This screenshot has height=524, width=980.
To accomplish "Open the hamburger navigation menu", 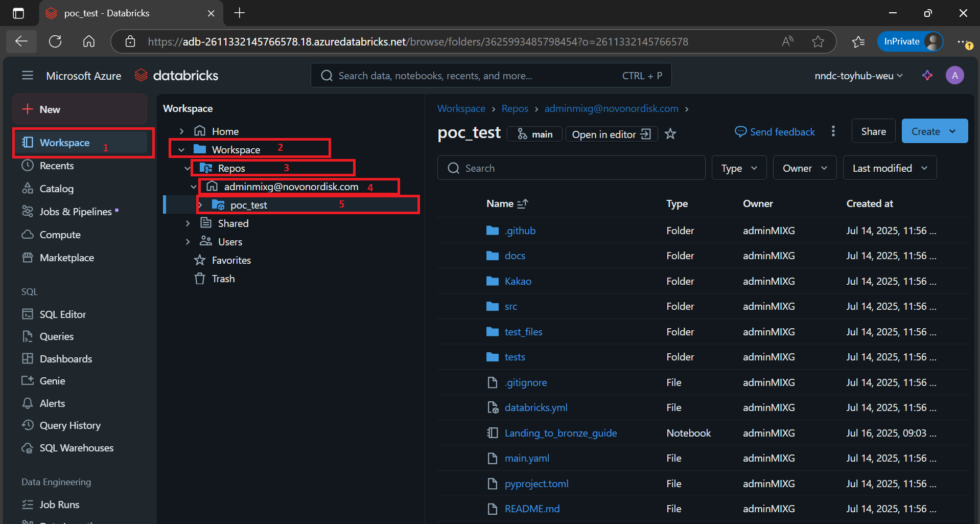I will pyautogui.click(x=28, y=76).
